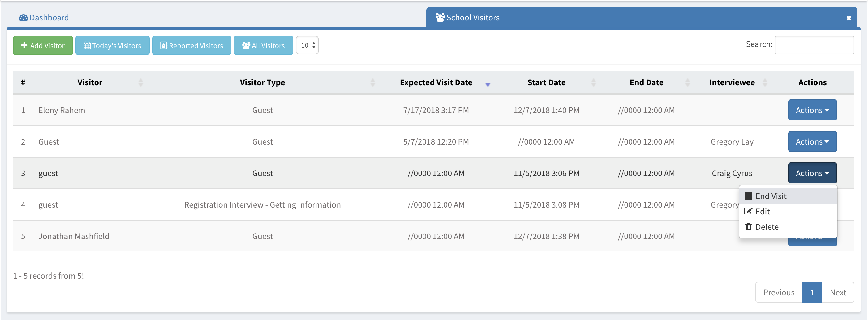Click the contact card icon on Reported Visitors
868x320 pixels.
tap(163, 45)
